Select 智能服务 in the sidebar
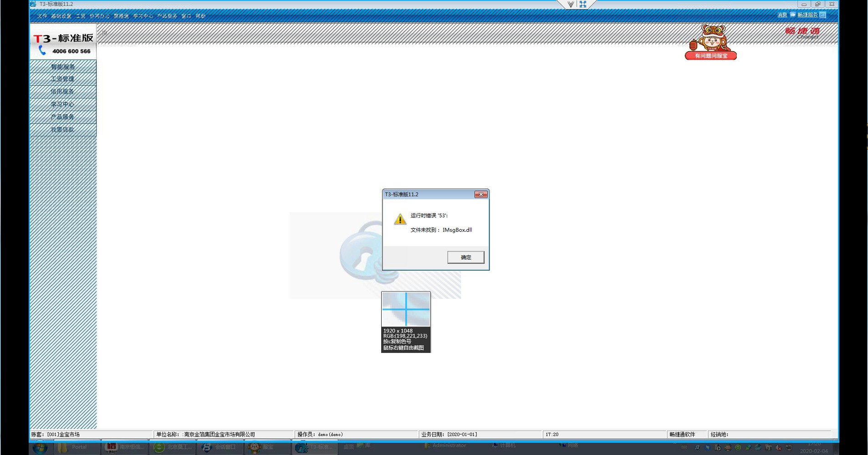This screenshot has width=868, height=455. [x=63, y=66]
